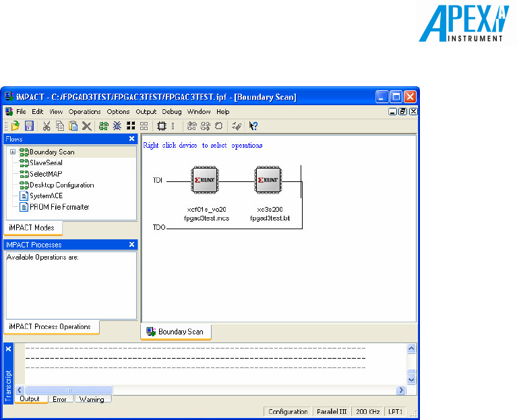Click the Copy toolbar icon

pyautogui.click(x=60, y=126)
